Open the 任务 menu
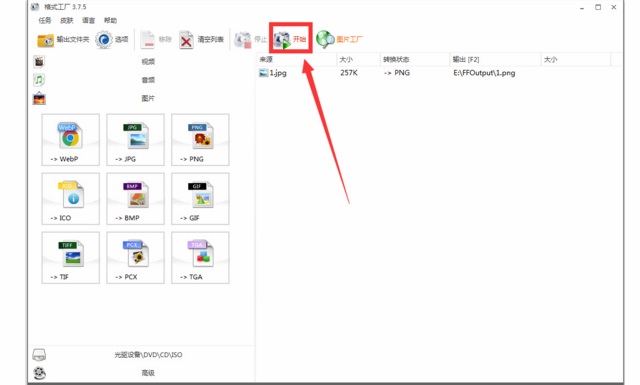This screenshot has width=640, height=385. click(x=45, y=20)
